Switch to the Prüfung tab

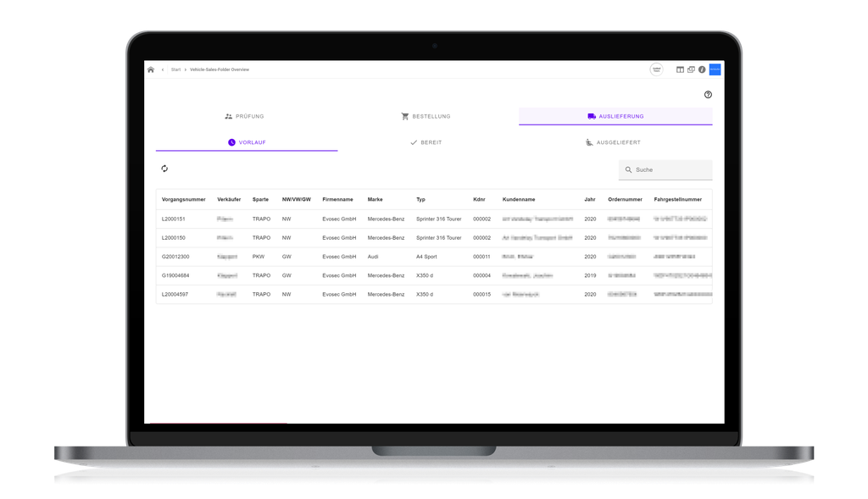pyautogui.click(x=244, y=116)
